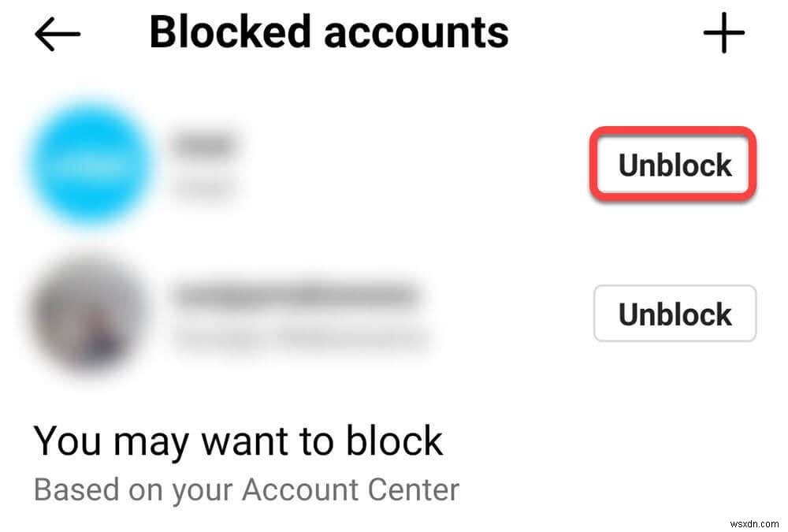Select the Based on your Account Center text
788x532 pixels.
(246, 489)
